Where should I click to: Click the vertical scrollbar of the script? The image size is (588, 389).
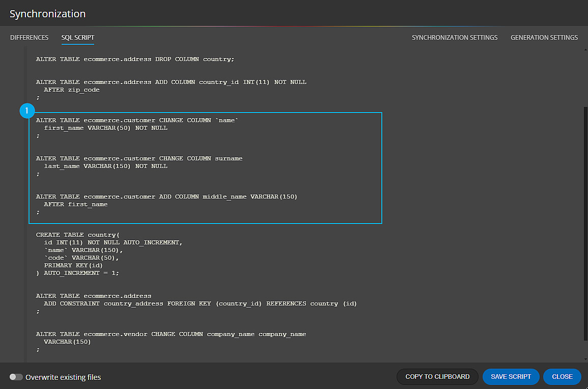(x=584, y=224)
